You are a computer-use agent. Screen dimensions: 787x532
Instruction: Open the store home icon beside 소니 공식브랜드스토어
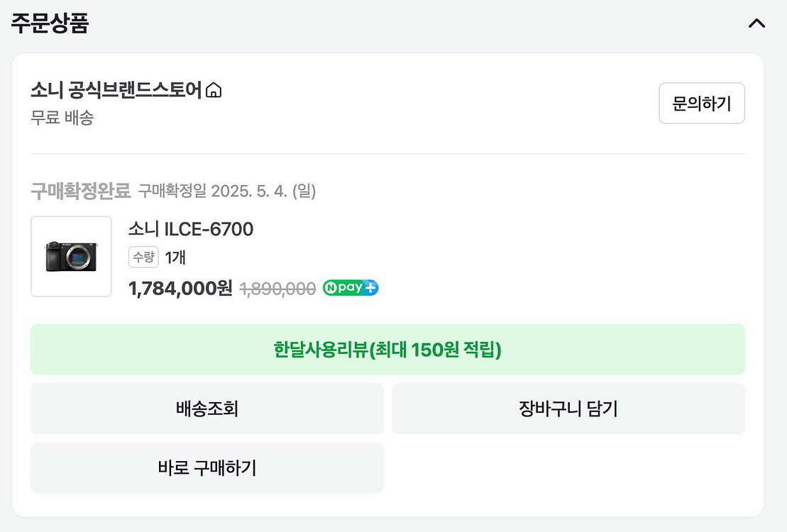(214, 90)
